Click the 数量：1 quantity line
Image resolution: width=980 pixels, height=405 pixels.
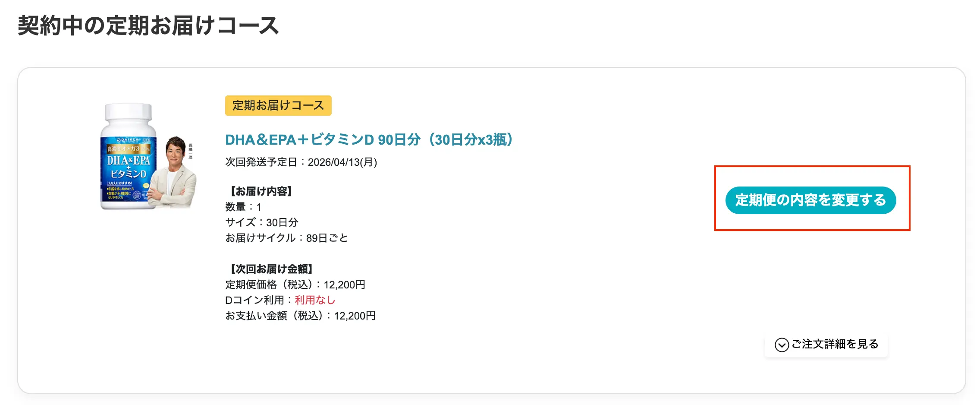(x=243, y=207)
